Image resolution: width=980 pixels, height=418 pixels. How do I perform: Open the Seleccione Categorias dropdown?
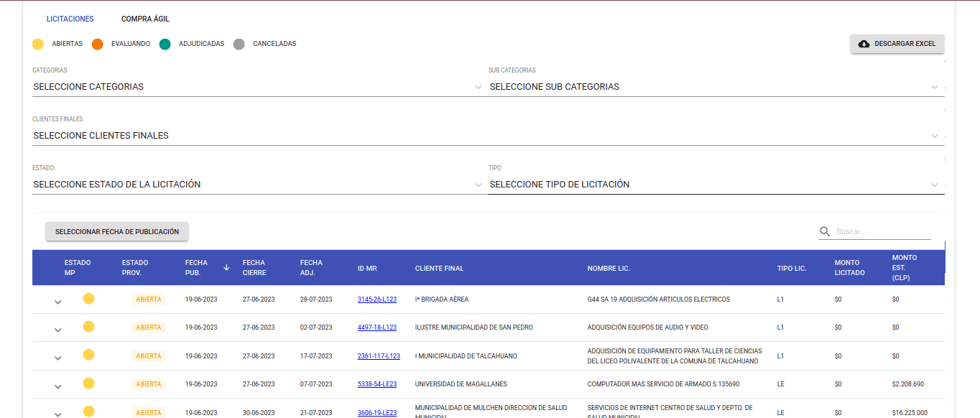[x=256, y=87]
